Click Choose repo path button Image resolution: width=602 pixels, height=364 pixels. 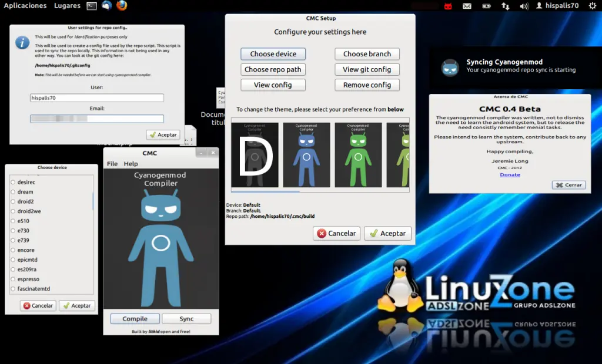(x=273, y=69)
